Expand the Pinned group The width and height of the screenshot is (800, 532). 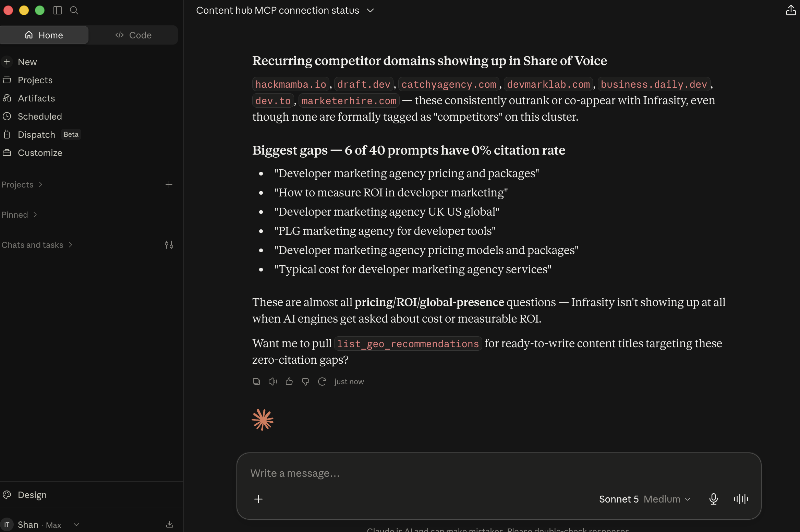pyautogui.click(x=19, y=215)
